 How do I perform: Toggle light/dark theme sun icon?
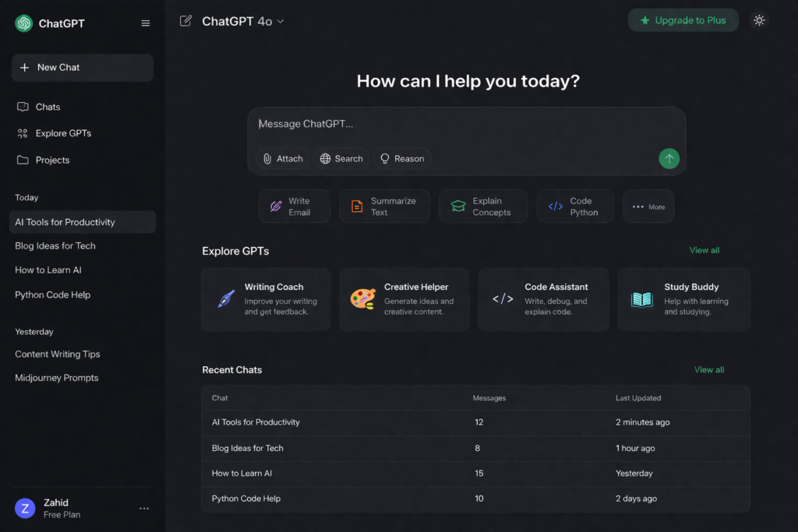pos(759,21)
